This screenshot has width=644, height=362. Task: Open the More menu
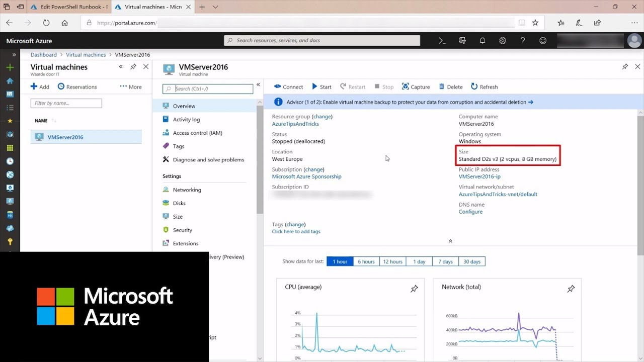coord(131,87)
